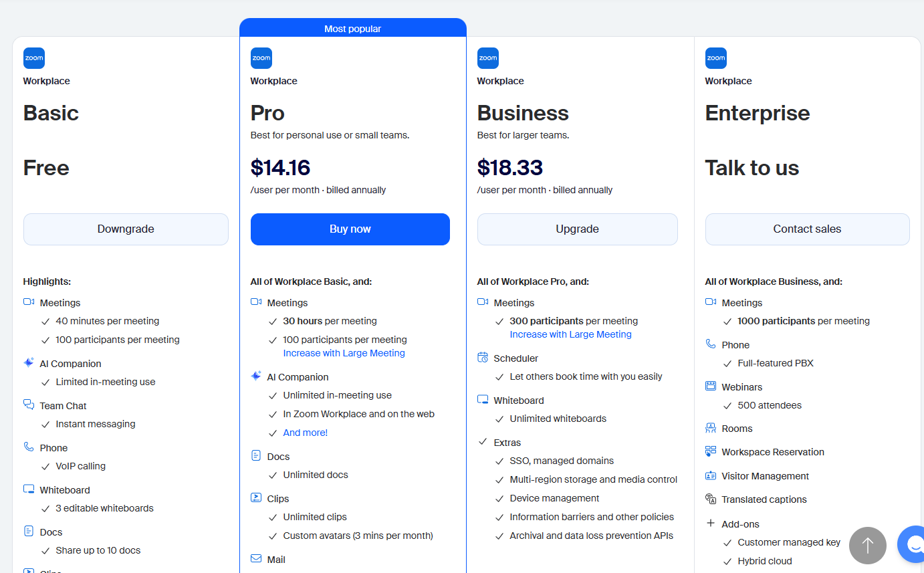Click the Phone handset icon in Enterprise
The width and height of the screenshot is (924, 573).
point(711,344)
